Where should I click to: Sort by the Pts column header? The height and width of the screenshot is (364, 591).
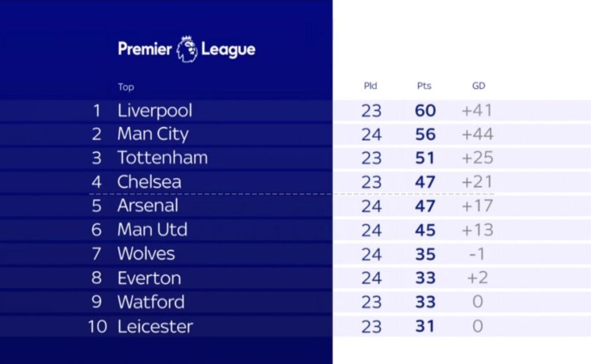pos(424,86)
